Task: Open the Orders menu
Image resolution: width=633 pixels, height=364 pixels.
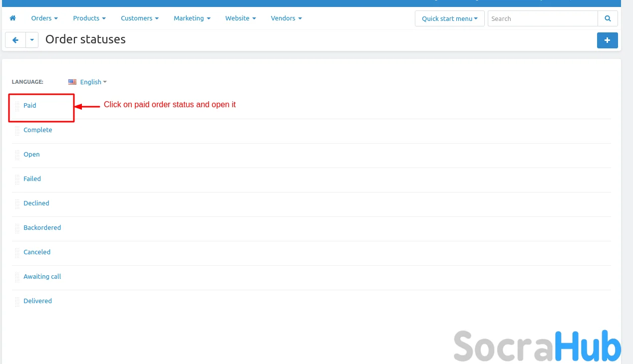Action: (x=44, y=18)
